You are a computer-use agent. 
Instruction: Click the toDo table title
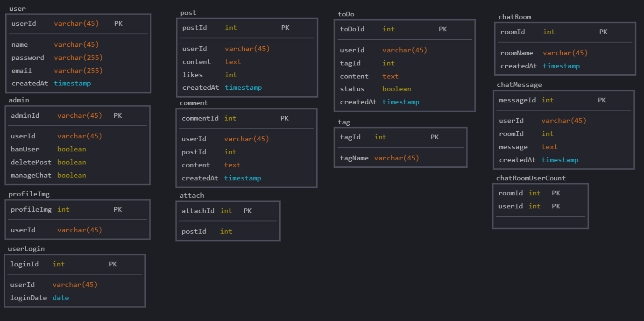(x=346, y=14)
